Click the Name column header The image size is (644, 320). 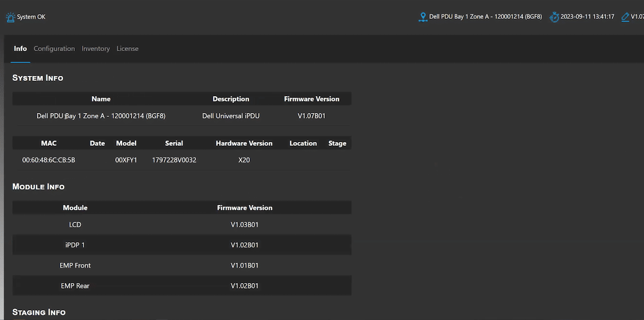click(x=101, y=99)
